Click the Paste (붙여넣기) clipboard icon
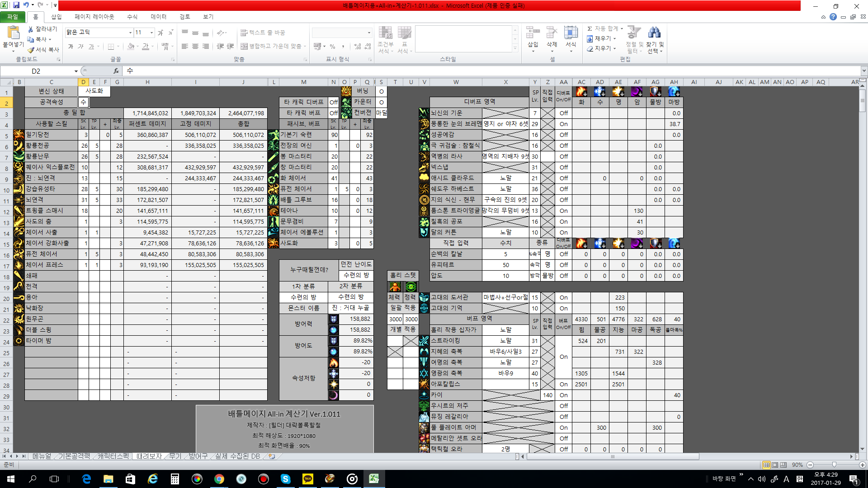Image resolution: width=868 pixels, height=488 pixels. tap(13, 33)
